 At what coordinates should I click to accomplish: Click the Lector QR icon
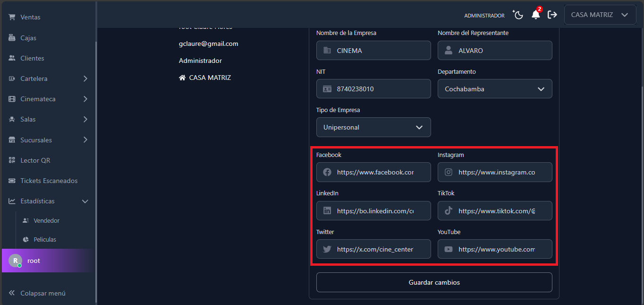(12, 160)
